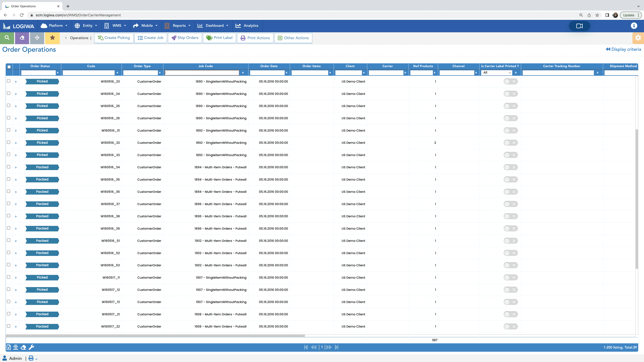The image size is (644, 362).
Task: Open the orange settings gear icon
Action: (x=638, y=38)
